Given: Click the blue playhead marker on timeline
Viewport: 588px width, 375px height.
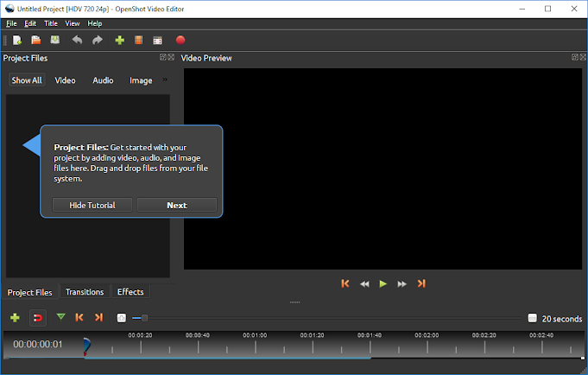Looking at the screenshot, I should click(86, 346).
